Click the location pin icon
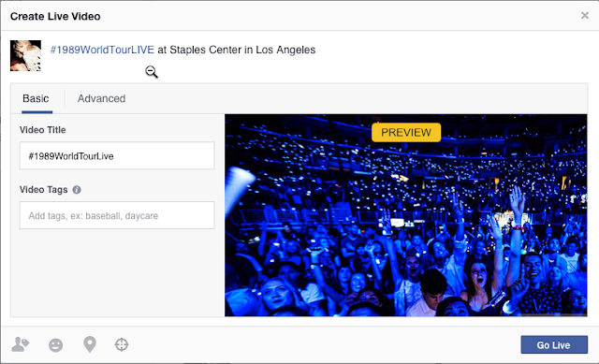599x364 pixels. pos(90,344)
